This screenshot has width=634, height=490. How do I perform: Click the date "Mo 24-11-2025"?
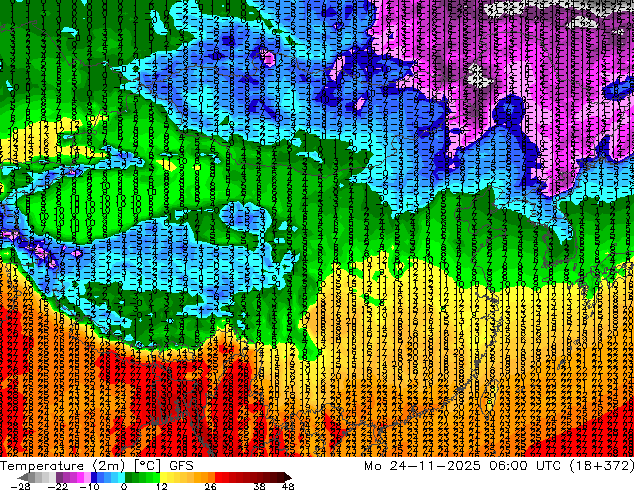coord(422,466)
